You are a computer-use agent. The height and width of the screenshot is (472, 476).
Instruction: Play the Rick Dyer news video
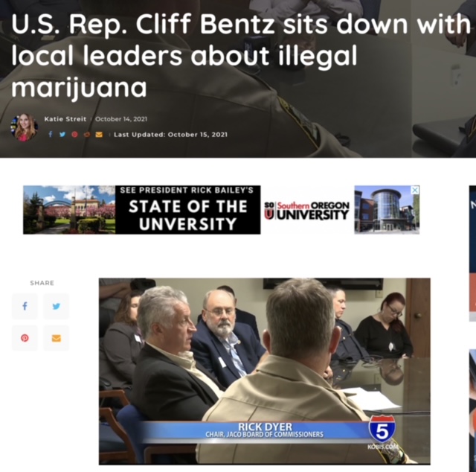265,371
